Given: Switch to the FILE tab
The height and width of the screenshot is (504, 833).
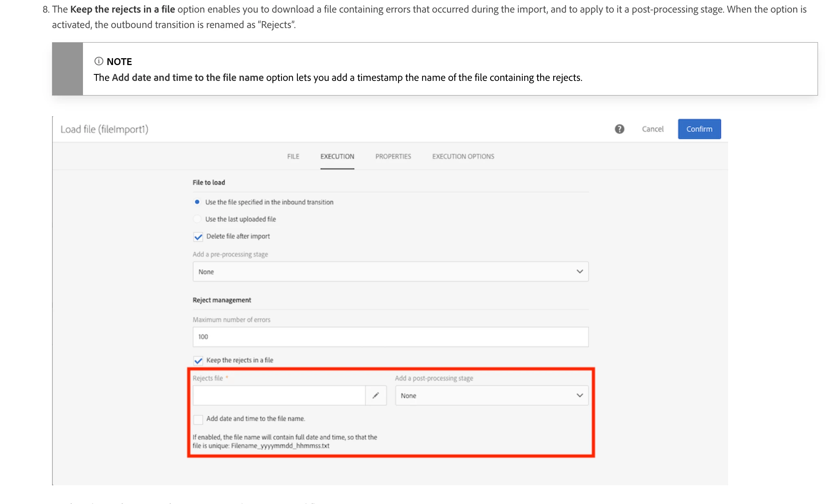Looking at the screenshot, I should (x=293, y=156).
